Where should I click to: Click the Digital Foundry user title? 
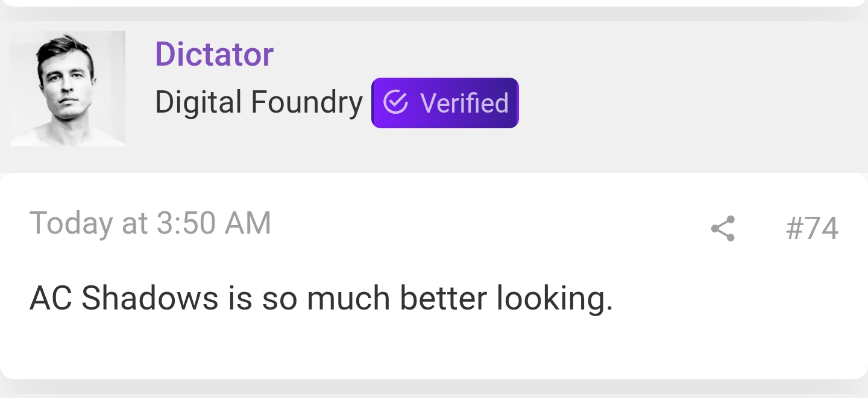[259, 102]
